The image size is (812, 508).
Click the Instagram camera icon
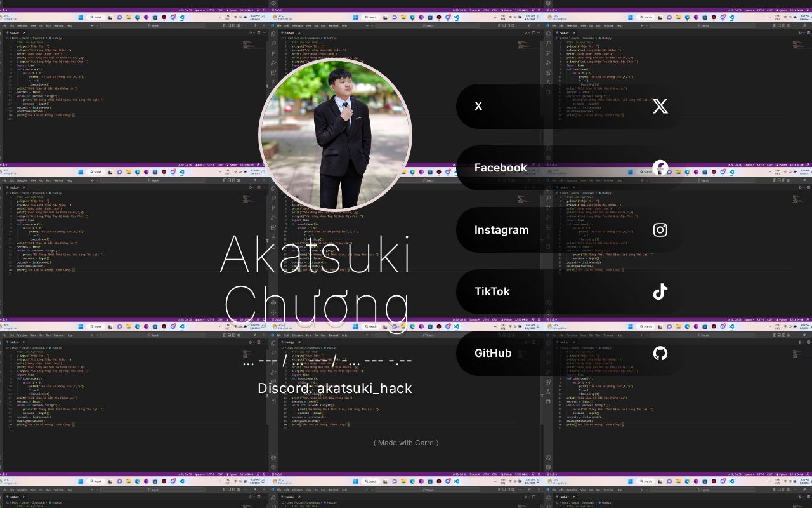point(660,230)
